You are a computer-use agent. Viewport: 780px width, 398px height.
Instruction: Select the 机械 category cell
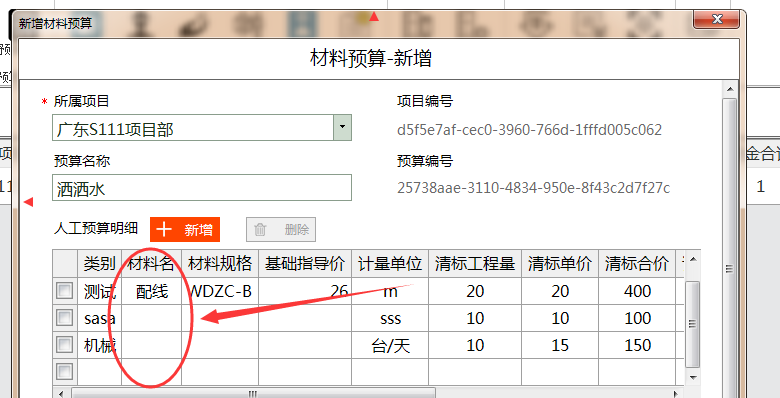click(x=99, y=345)
